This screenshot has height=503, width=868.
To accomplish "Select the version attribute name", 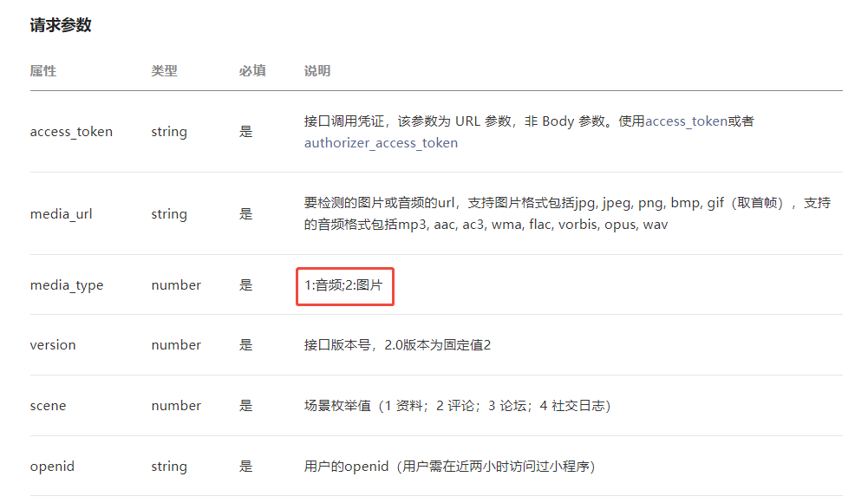I will 53,345.
